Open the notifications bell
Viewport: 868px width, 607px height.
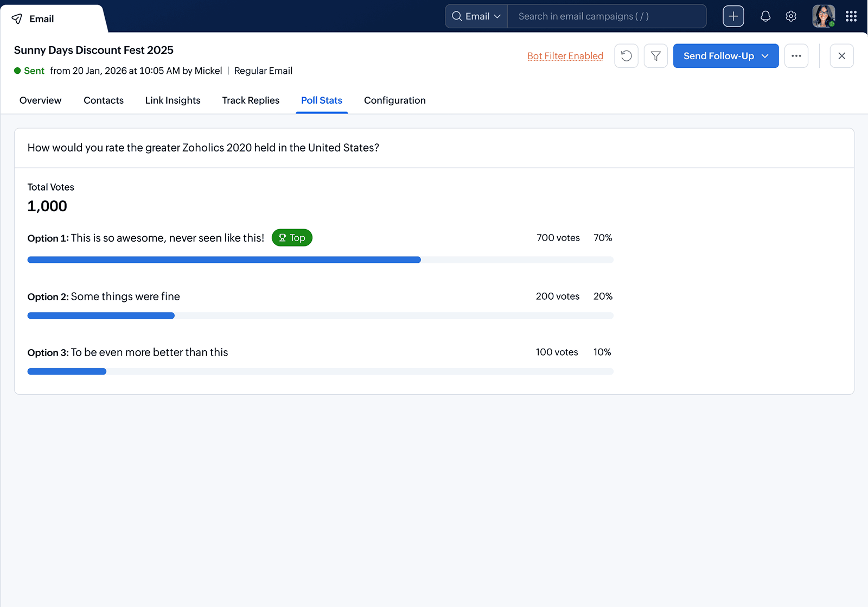765,16
